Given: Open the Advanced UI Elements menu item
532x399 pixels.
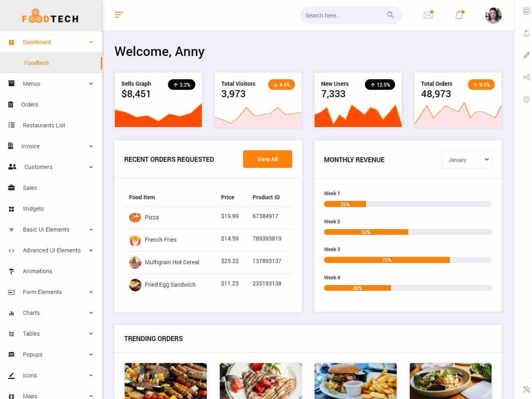Looking at the screenshot, I should click(x=51, y=250).
